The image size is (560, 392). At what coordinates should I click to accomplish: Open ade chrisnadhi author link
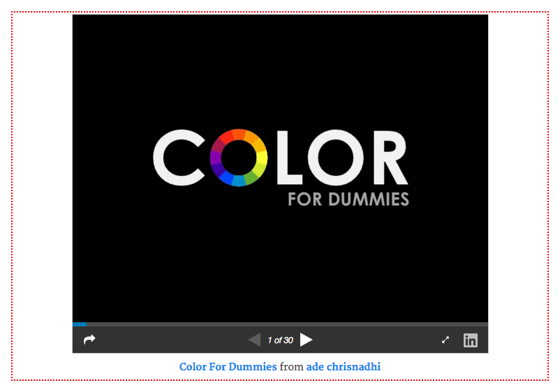coord(344,367)
